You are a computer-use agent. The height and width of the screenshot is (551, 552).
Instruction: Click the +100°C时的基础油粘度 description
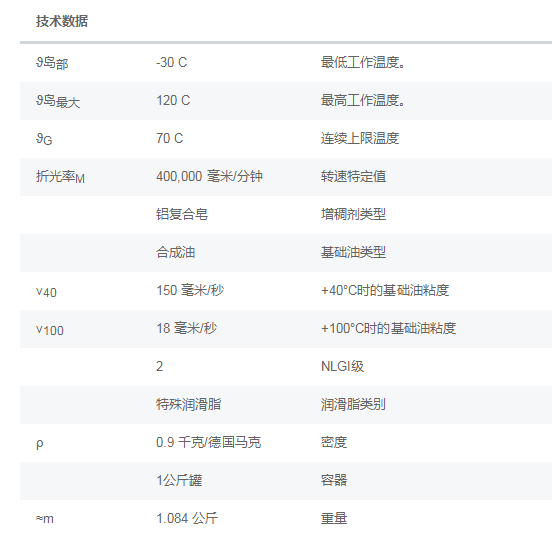click(x=388, y=328)
